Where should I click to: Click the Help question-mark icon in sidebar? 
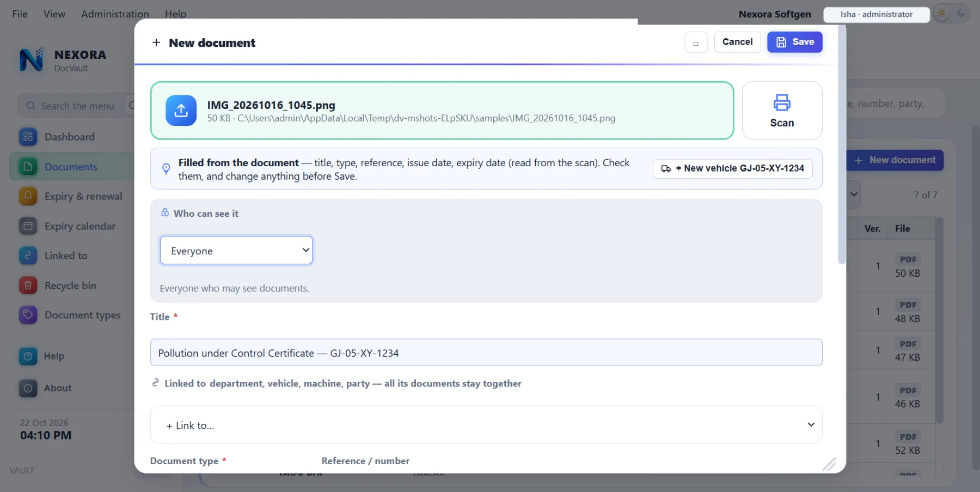28,356
